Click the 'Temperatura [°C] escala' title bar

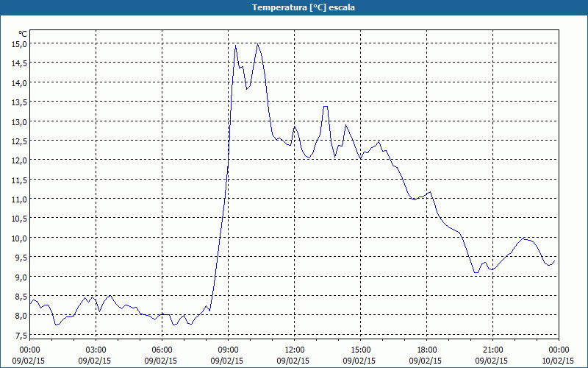294,7
